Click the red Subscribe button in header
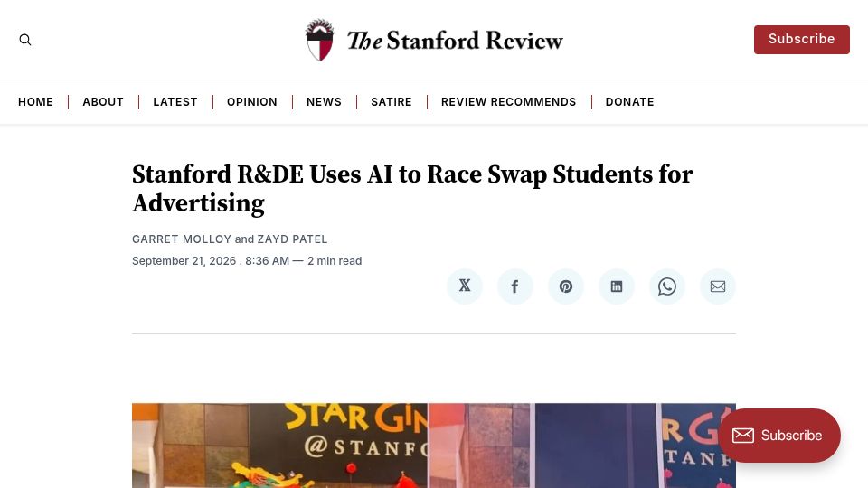This screenshot has width=868, height=488. point(802,39)
